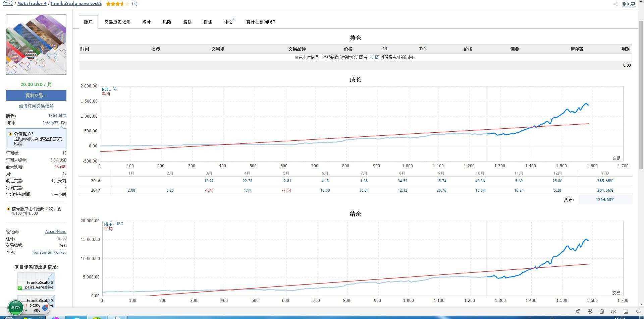Click the share icon near 到包裹
Image resolution: width=644 pixels, height=319 pixels.
click(615, 4)
